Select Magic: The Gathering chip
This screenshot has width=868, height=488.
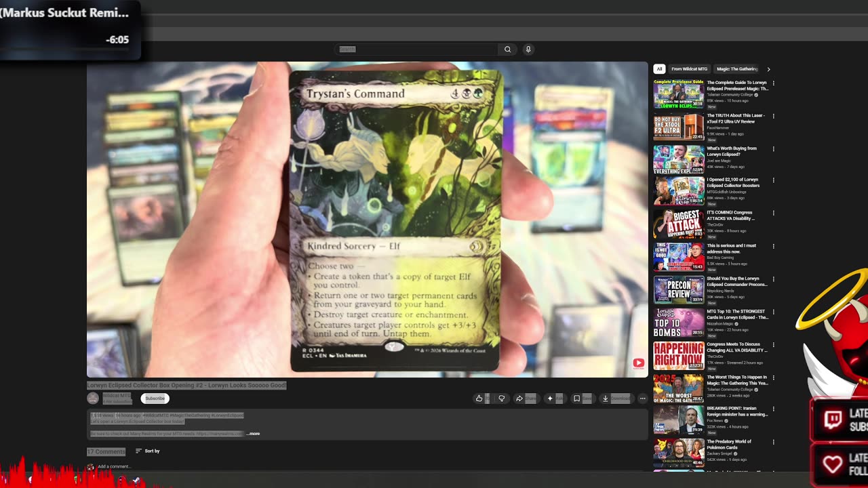coord(737,69)
